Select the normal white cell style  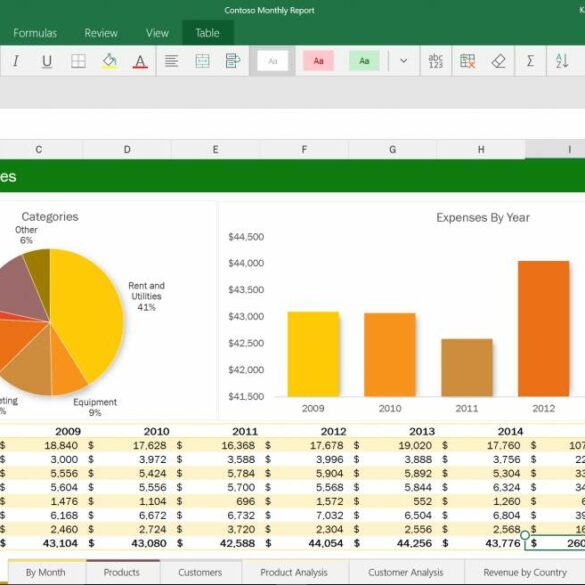pyautogui.click(x=272, y=61)
